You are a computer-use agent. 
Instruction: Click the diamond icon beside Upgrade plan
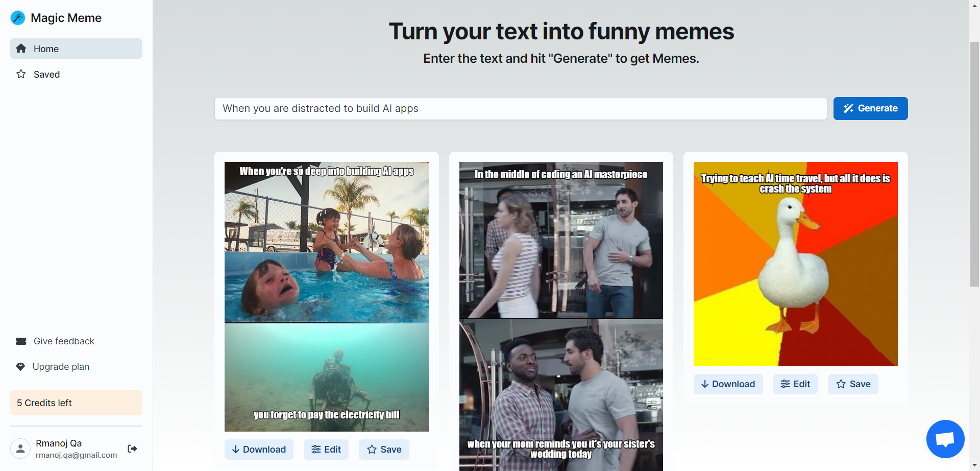point(20,367)
